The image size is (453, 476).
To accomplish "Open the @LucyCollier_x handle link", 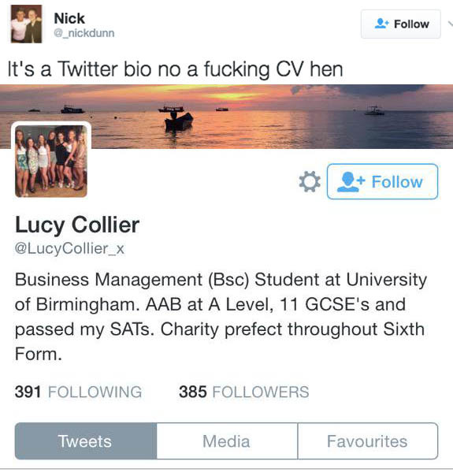I will 69,248.
